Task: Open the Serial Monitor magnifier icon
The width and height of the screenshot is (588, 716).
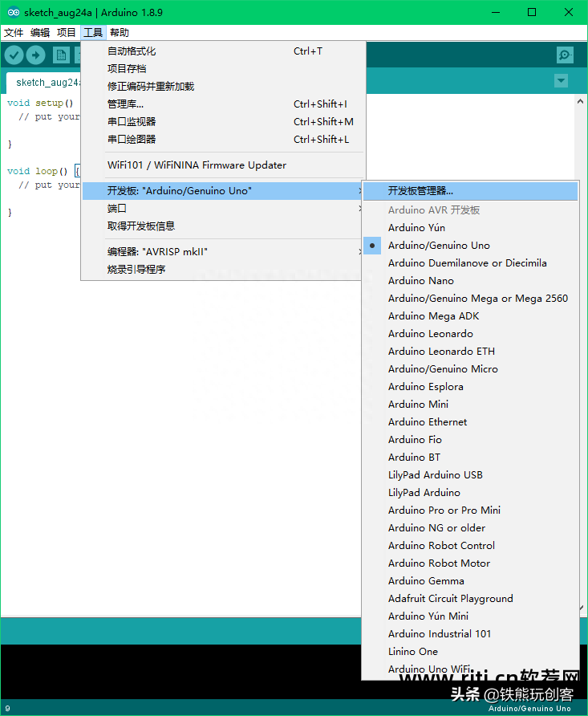Action: point(565,55)
